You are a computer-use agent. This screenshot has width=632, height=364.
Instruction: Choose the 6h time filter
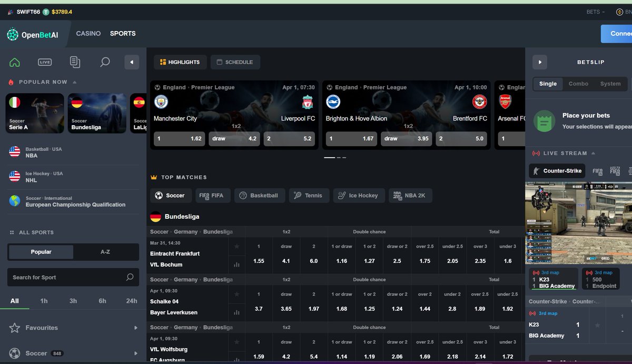[x=102, y=301]
